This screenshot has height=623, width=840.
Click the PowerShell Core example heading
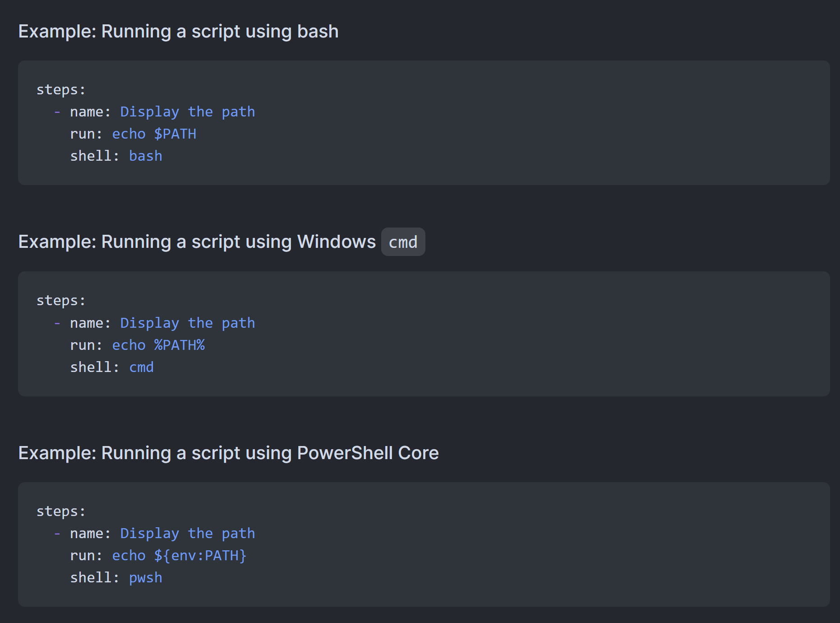[228, 452]
